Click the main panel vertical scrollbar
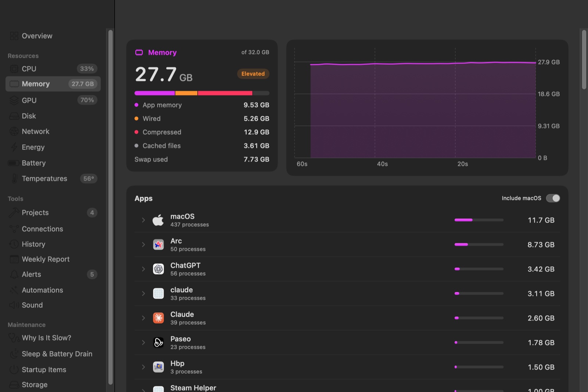 click(584, 60)
